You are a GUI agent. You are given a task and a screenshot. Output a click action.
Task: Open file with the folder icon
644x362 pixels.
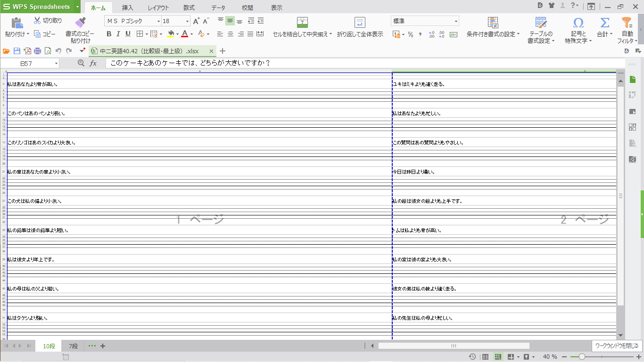[6, 51]
